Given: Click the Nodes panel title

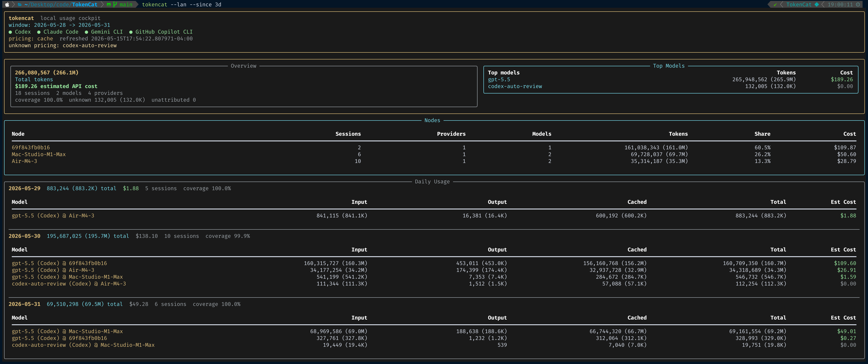Looking at the screenshot, I should [x=432, y=121].
